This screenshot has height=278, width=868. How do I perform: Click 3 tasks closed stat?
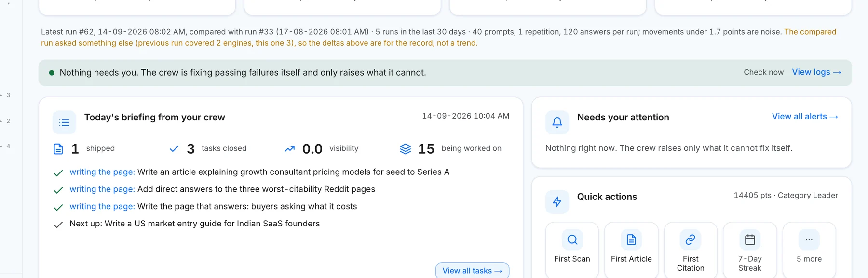(x=208, y=149)
